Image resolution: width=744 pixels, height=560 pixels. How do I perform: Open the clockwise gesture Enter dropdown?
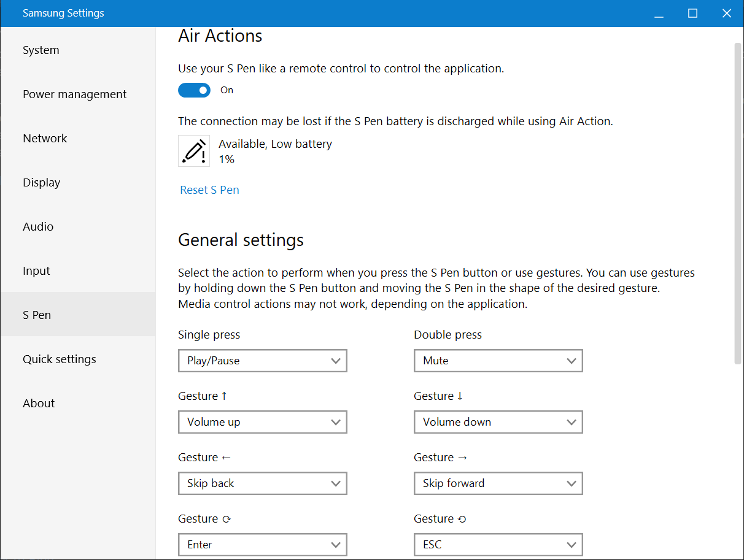point(263,545)
